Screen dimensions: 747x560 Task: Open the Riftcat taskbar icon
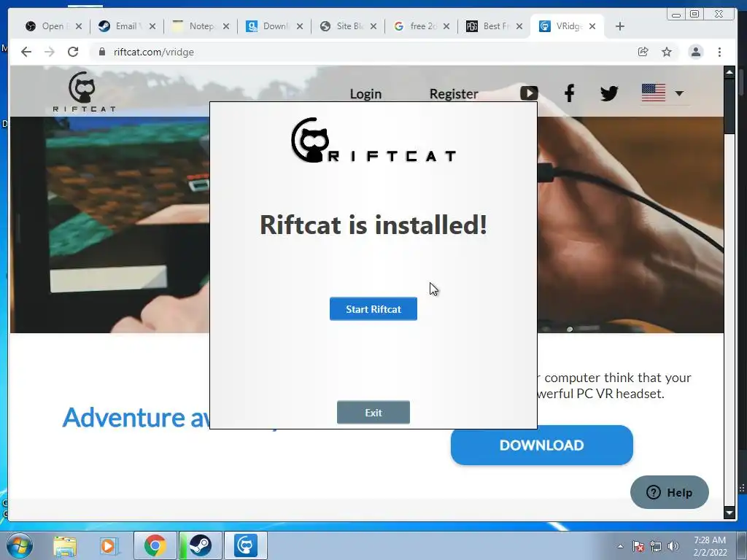tap(246, 545)
